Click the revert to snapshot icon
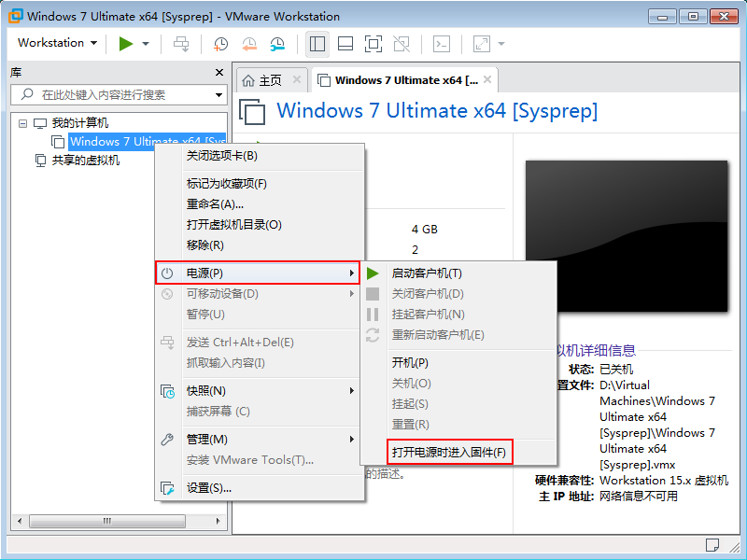The width and height of the screenshot is (747, 560). (249, 44)
